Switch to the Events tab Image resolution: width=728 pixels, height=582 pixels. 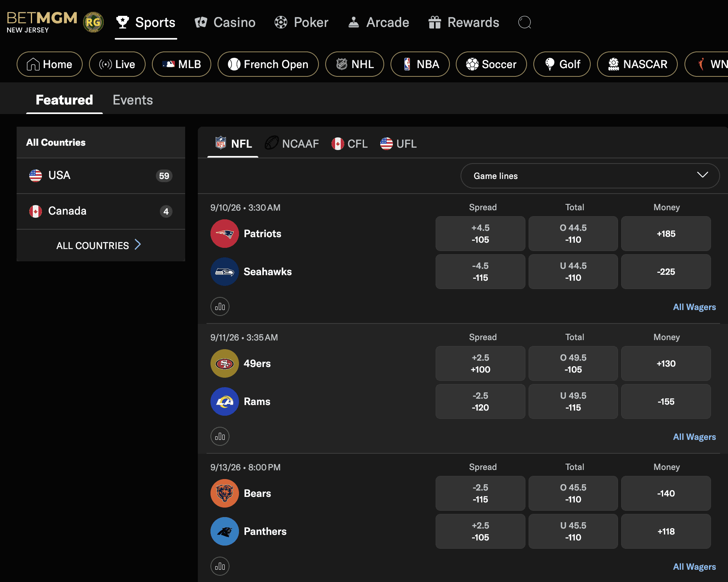click(x=133, y=100)
